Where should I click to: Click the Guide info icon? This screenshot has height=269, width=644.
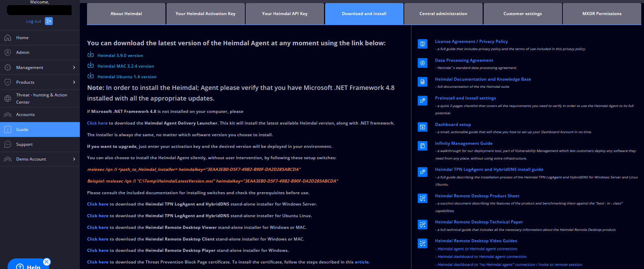point(8,130)
